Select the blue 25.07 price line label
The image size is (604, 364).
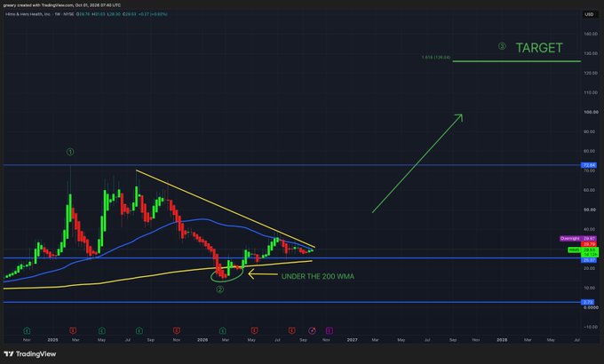click(589, 260)
